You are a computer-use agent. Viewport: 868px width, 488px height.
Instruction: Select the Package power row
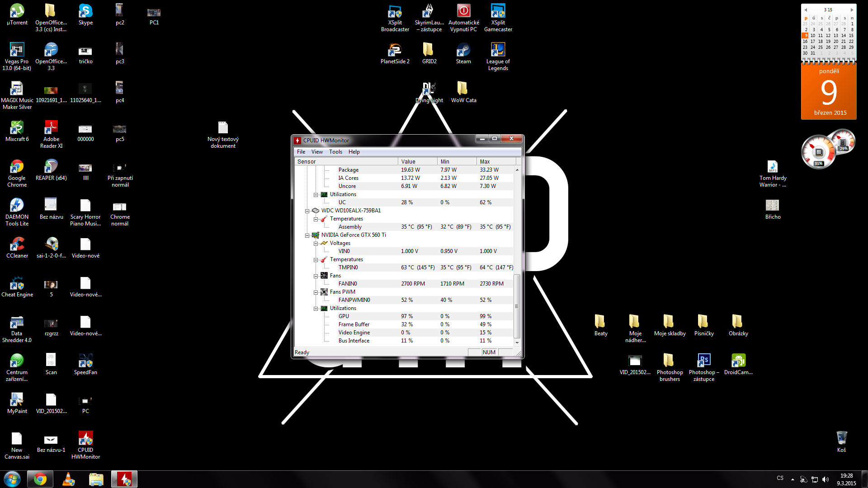(x=404, y=170)
